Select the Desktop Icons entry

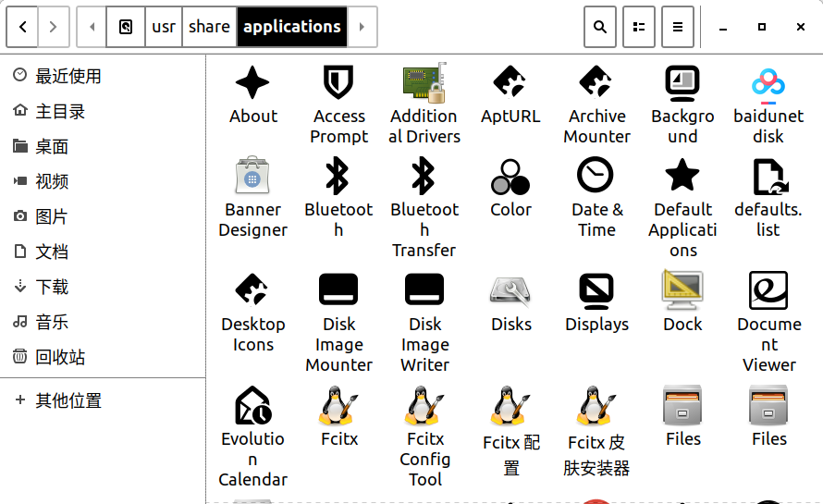tap(252, 289)
